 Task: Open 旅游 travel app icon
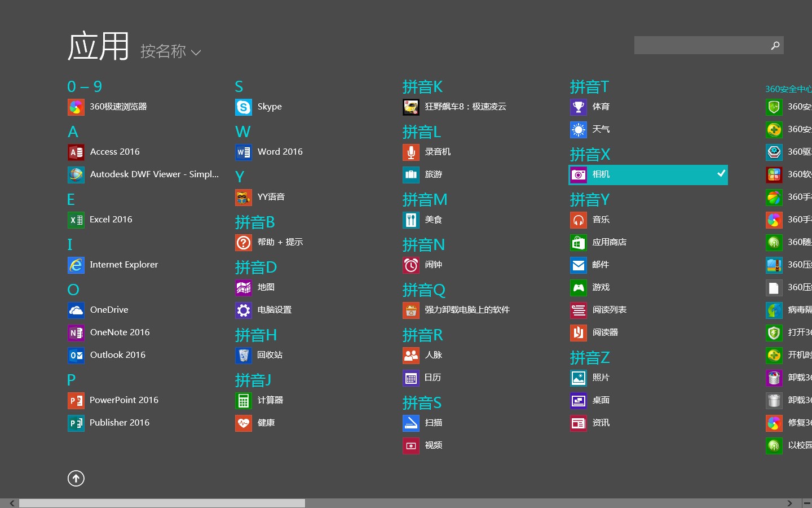[x=411, y=174]
